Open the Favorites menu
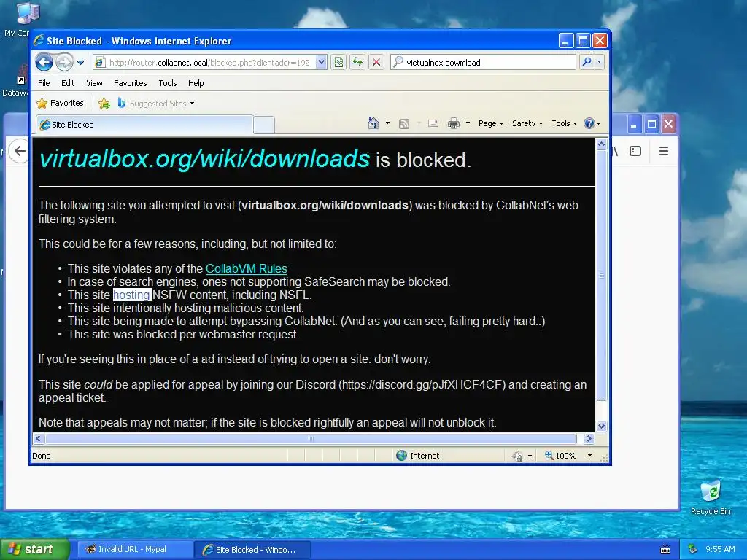Viewport: 747px width, 560px height. coord(130,83)
